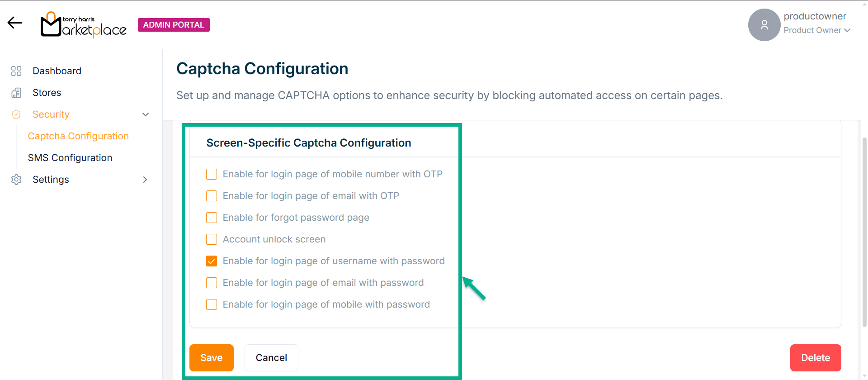Click the Marketplace logo
The image size is (868, 380).
click(x=84, y=25)
